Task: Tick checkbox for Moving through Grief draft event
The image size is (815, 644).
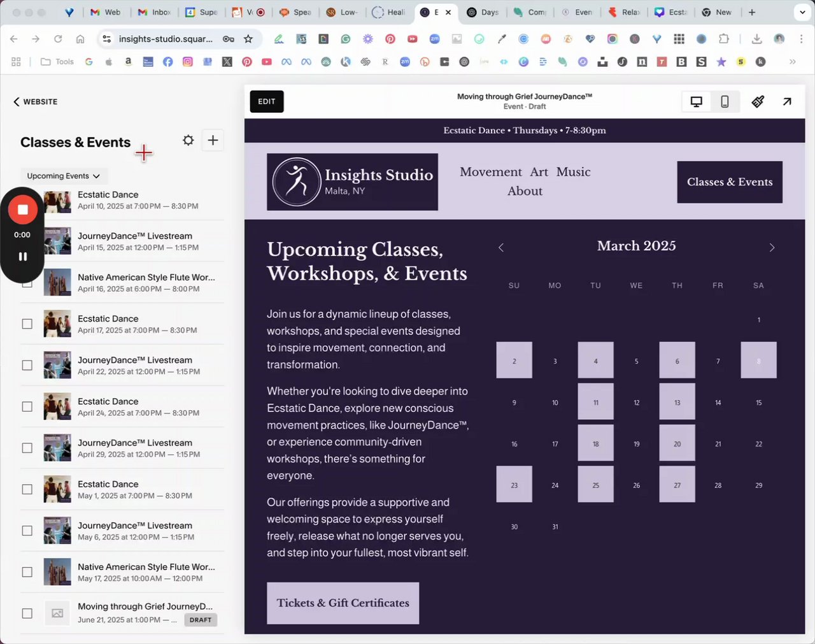Action: [x=27, y=613]
